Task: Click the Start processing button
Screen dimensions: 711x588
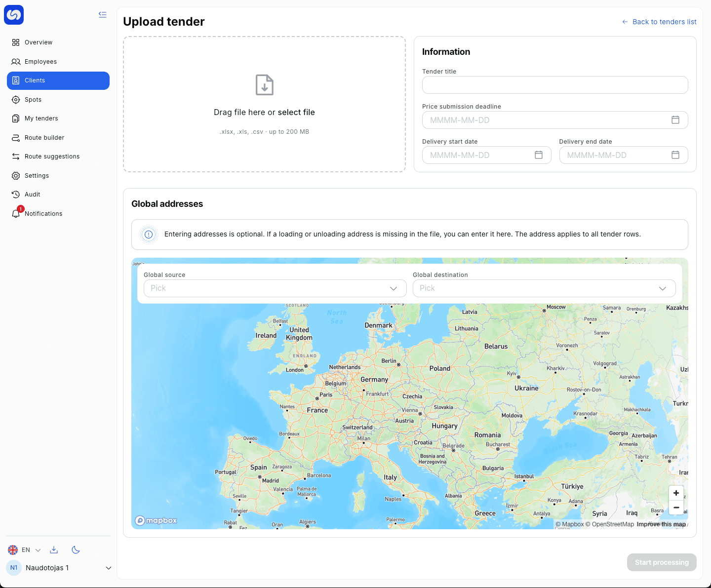Action: pos(662,562)
